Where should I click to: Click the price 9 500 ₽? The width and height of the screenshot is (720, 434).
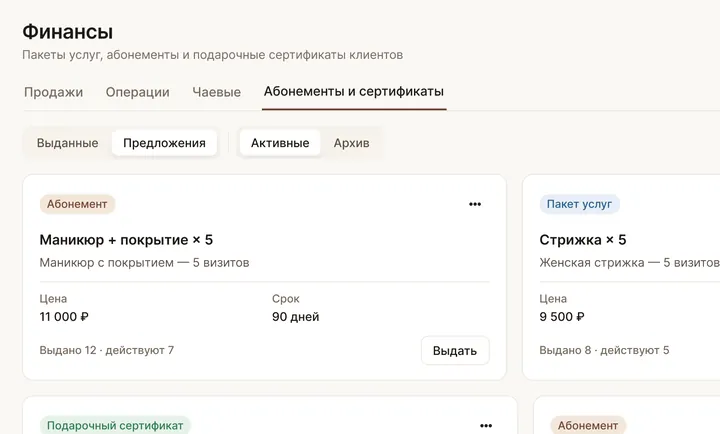pos(562,317)
